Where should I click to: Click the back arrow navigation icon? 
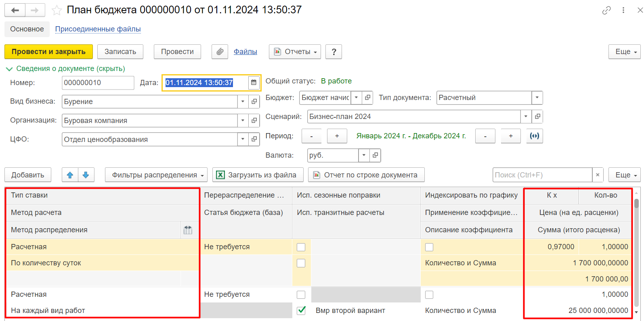tap(15, 10)
